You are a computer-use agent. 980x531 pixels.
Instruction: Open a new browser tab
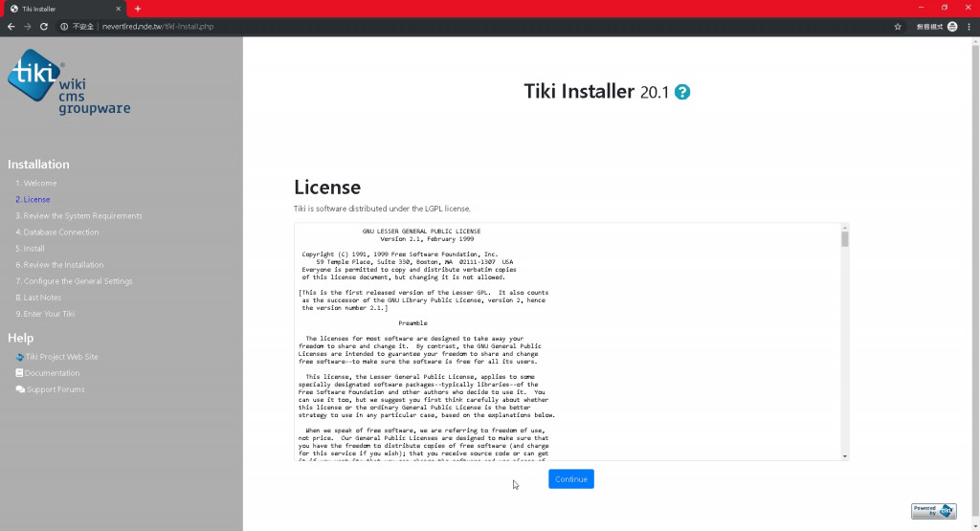pyautogui.click(x=138, y=9)
